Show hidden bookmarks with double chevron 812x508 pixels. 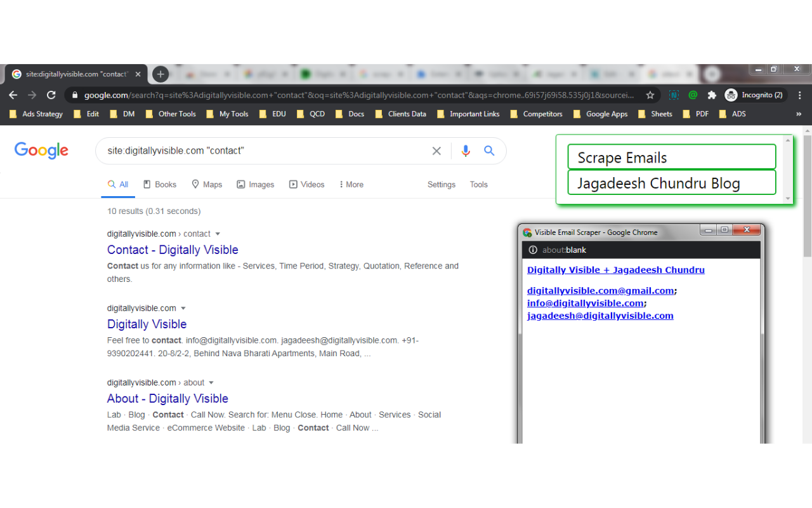point(799,114)
